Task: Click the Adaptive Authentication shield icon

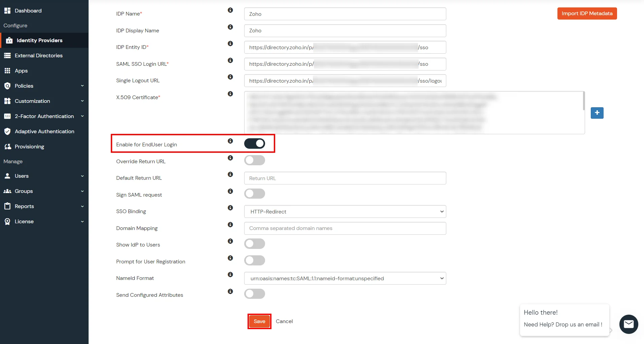Action: (x=7, y=132)
